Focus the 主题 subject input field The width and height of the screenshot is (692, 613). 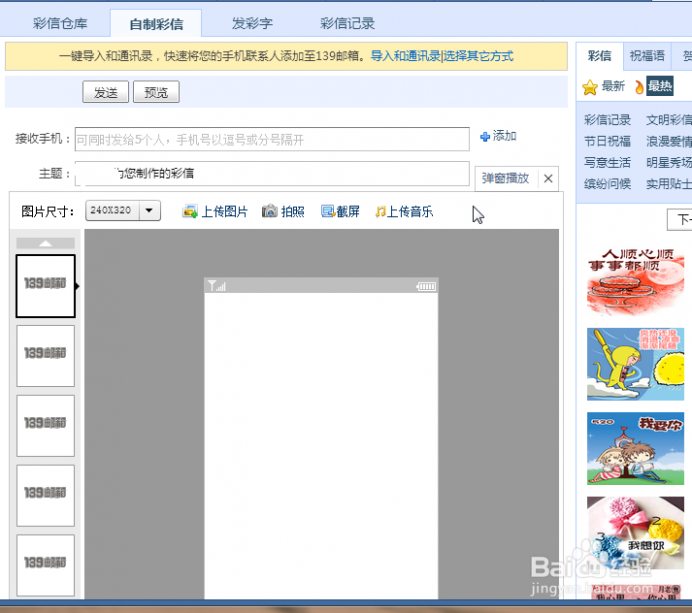[272, 173]
